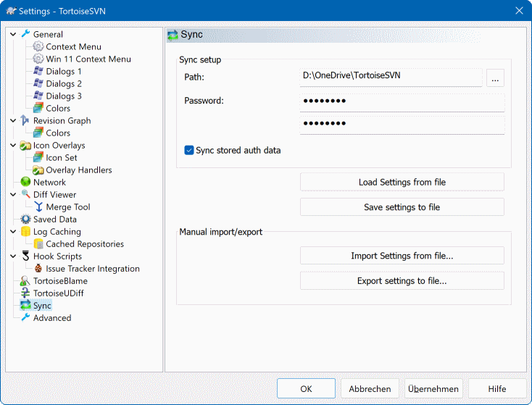This screenshot has height=405, width=532.
Task: Collapse the Diff Viewer tree node
Action: 13,195
